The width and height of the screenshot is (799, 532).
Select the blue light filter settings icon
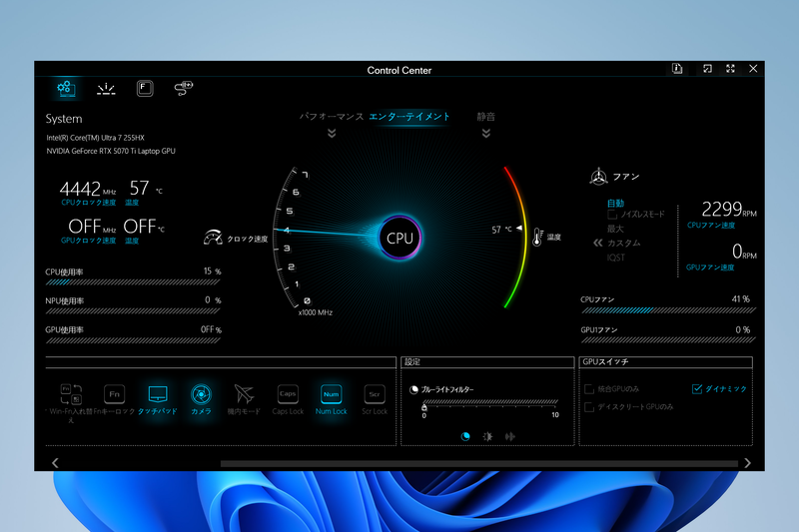click(x=465, y=436)
